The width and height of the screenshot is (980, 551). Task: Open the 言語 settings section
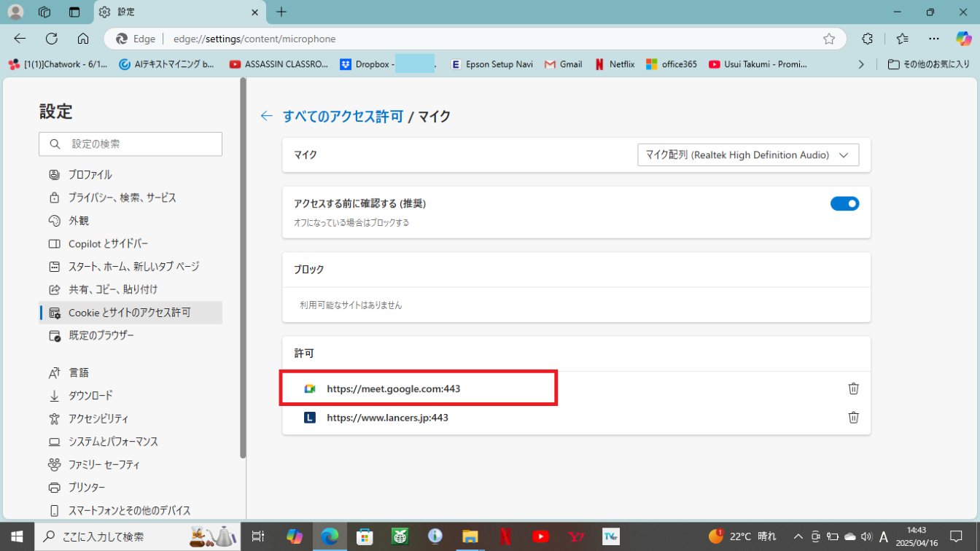79,372
